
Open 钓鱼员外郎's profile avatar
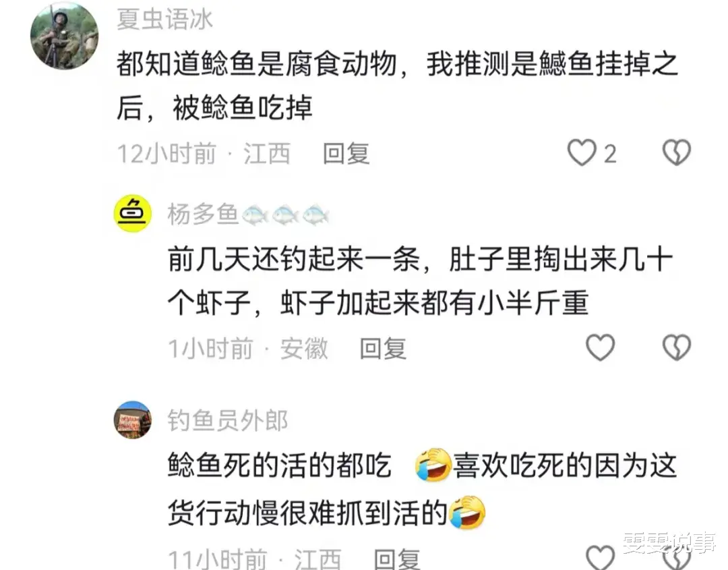pos(133,420)
